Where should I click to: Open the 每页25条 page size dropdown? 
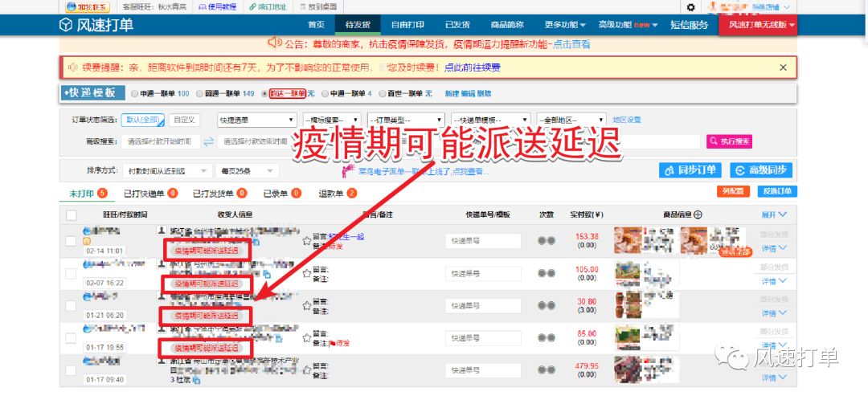click(247, 171)
